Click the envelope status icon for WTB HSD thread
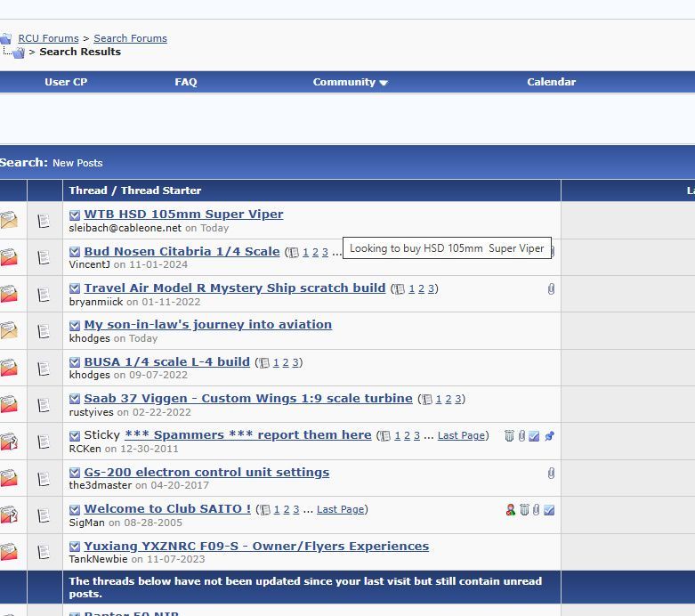Image resolution: width=695 pixels, height=616 pixels. pyautogui.click(x=9, y=220)
